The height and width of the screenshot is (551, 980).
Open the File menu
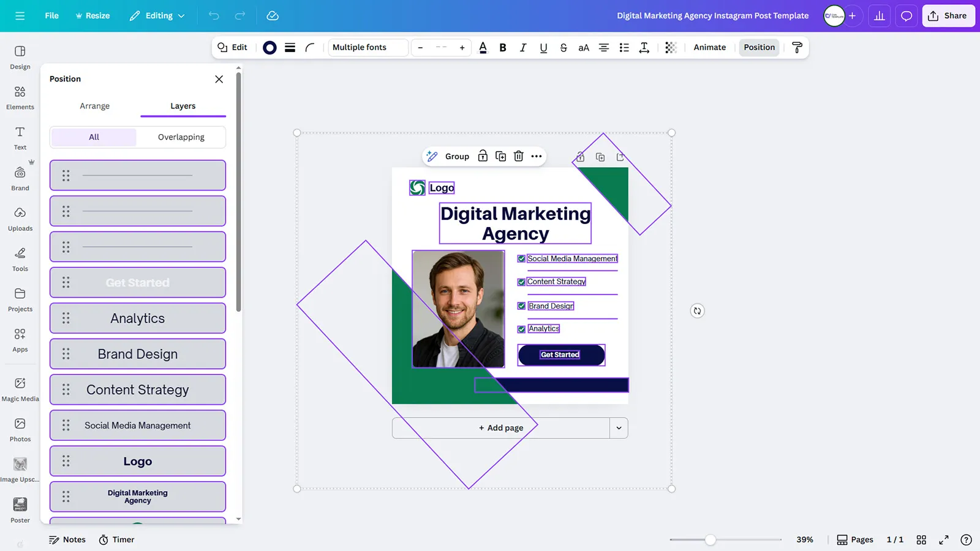(52, 16)
